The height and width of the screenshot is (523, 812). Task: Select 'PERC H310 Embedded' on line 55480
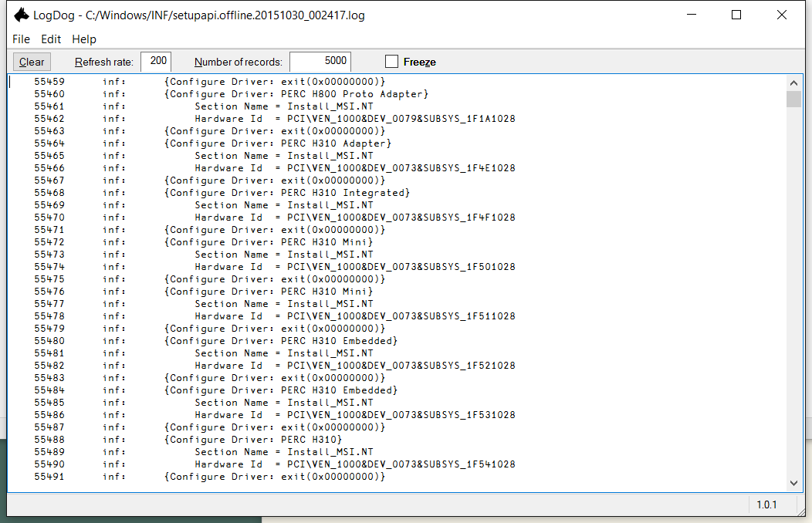coord(339,342)
